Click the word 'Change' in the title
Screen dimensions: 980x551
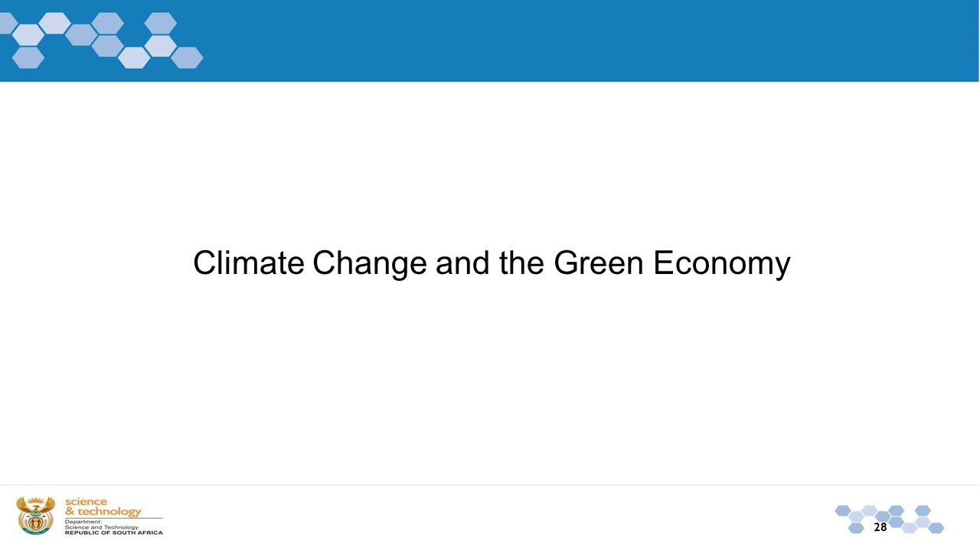point(370,265)
